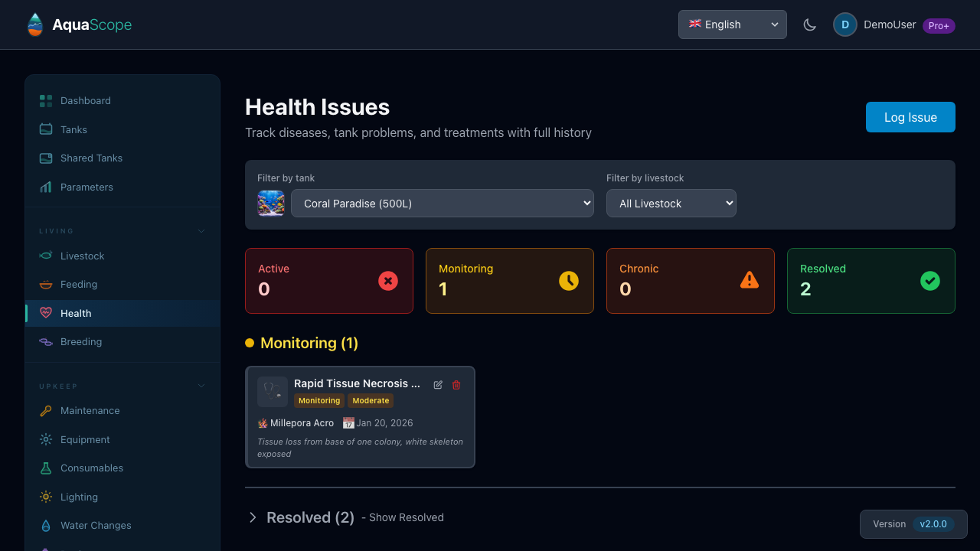Viewport: 980px width, 551px height.
Task: Click the Feeding bowl icon in sidebar
Action: point(46,285)
